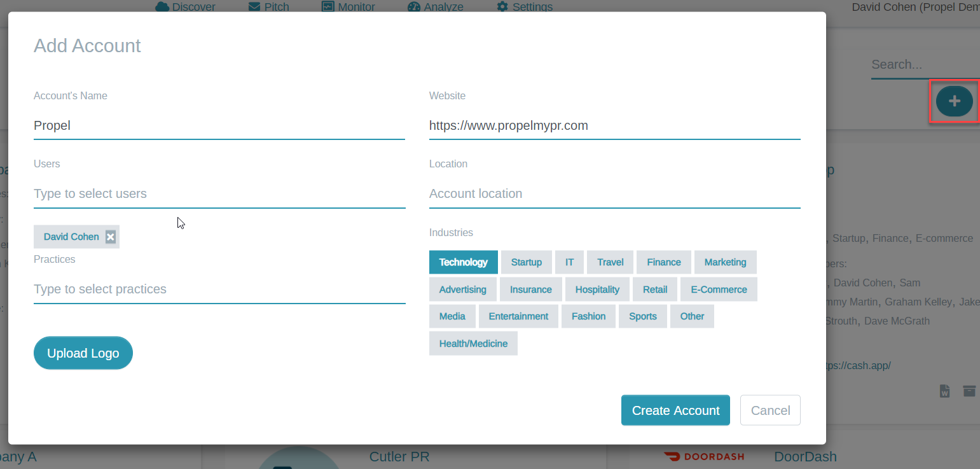Open the Settings menu

pos(525,7)
